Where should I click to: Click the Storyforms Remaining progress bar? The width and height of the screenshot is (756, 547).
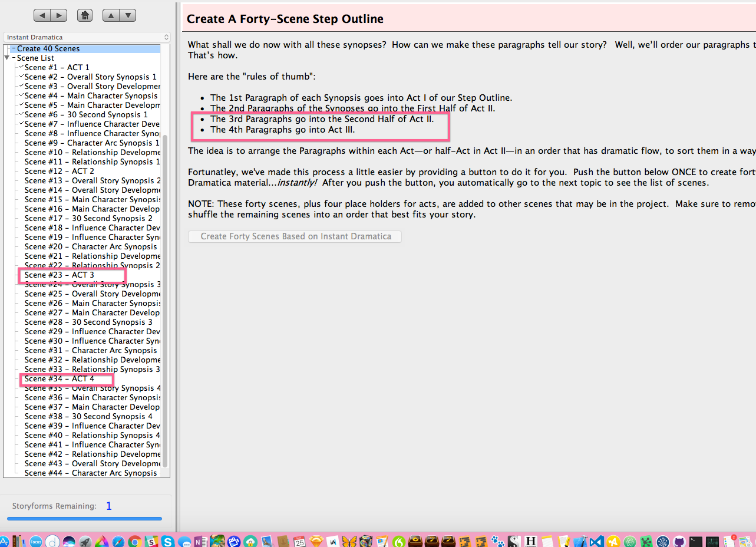(x=84, y=519)
